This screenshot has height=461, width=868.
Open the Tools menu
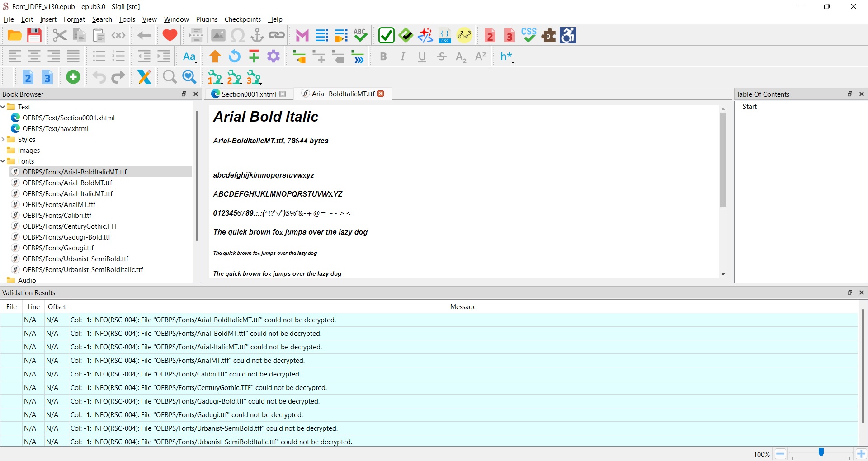pos(127,19)
